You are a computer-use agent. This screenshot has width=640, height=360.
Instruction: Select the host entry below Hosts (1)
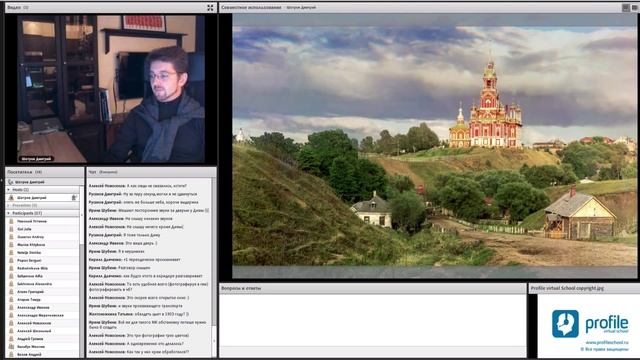(x=42, y=198)
